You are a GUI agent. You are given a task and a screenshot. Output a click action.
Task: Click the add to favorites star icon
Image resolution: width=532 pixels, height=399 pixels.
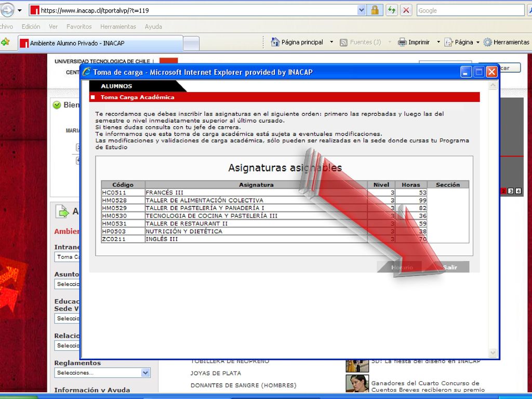5,43
